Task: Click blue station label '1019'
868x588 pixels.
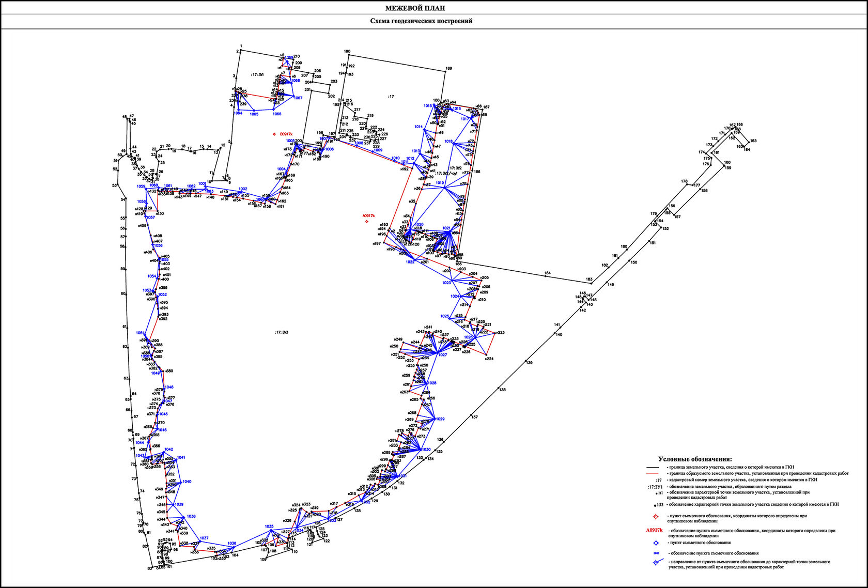Action: pyautogui.click(x=440, y=183)
